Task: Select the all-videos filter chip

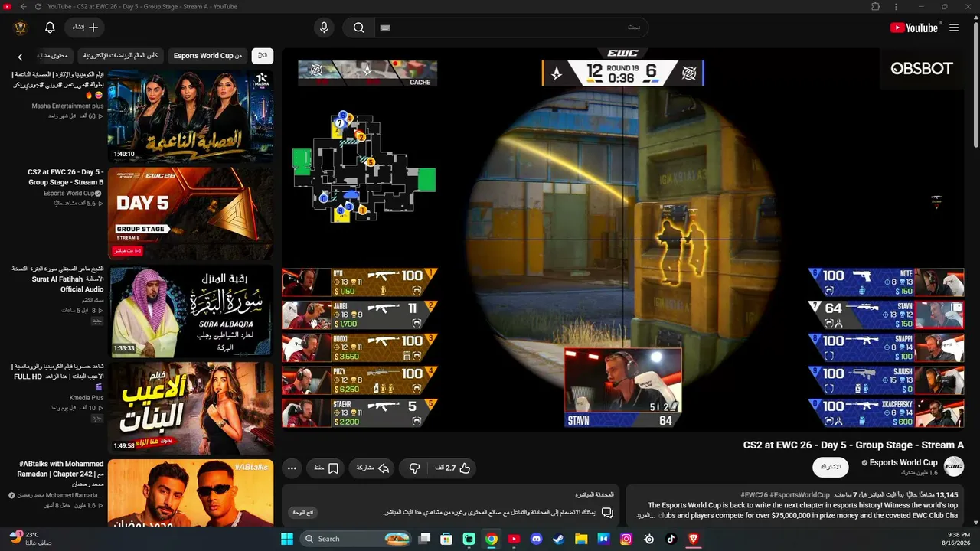Action: (263, 56)
